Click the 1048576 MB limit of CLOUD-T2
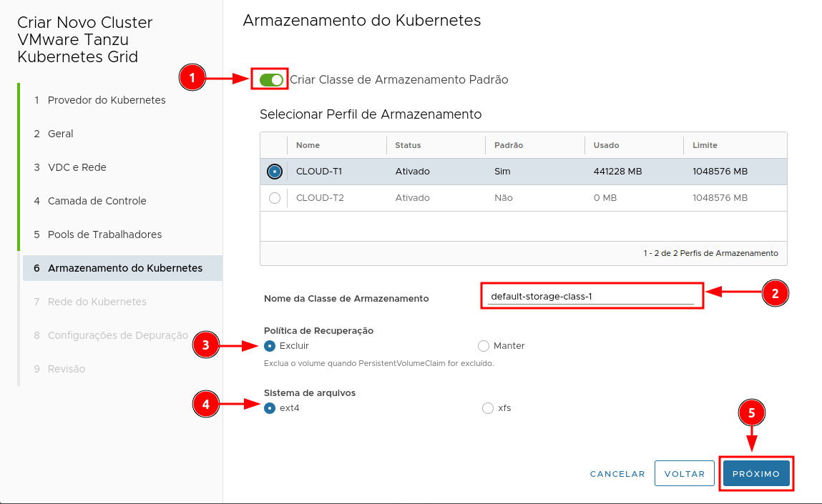Image resolution: width=822 pixels, height=504 pixels. [x=720, y=198]
